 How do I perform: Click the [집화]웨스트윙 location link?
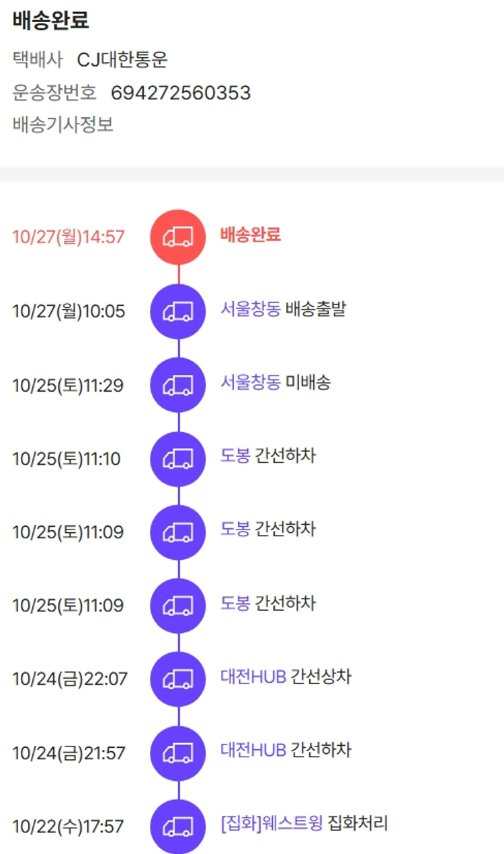coord(271,824)
